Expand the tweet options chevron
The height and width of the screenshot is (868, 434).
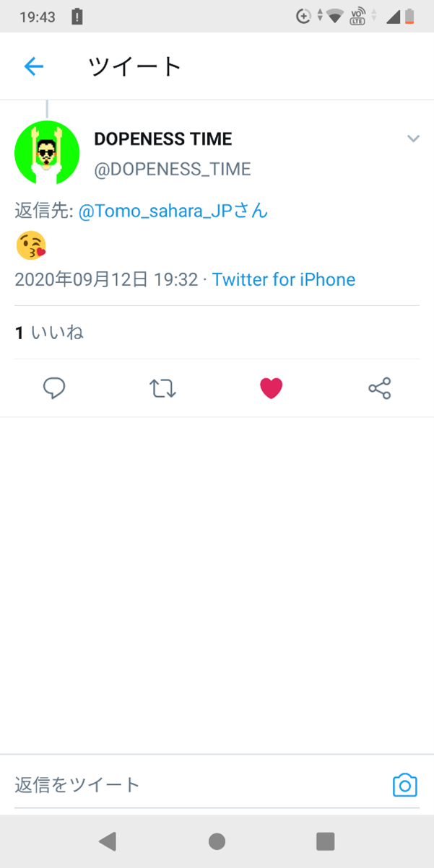[x=413, y=139]
